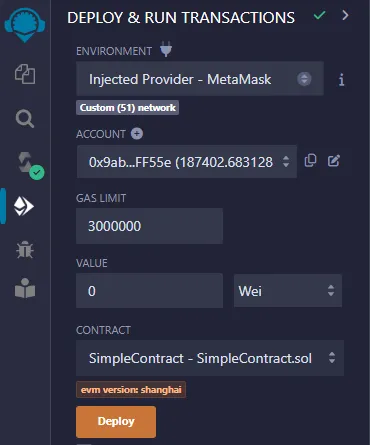Screen dimensions: 370x445
Task: Open the Learneth tutorials icon
Action: [25, 288]
